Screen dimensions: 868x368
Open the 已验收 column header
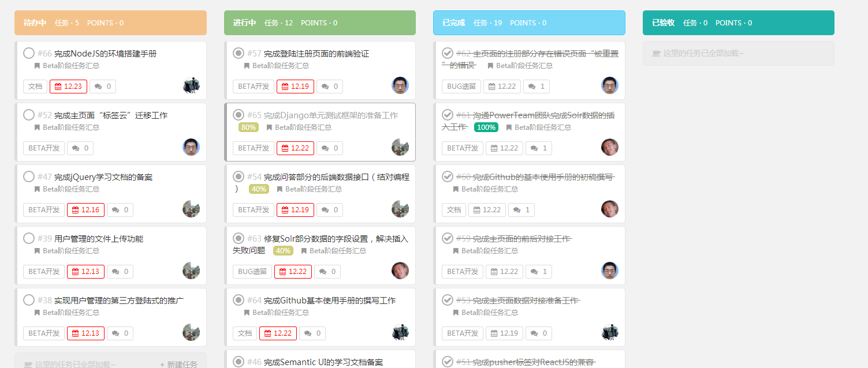click(739, 23)
